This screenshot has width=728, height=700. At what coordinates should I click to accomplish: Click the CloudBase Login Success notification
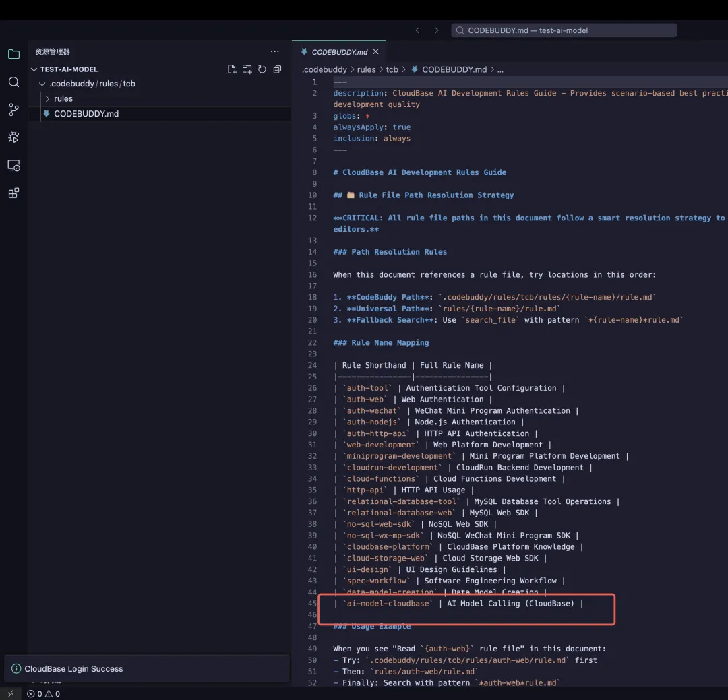pyautogui.click(x=147, y=668)
